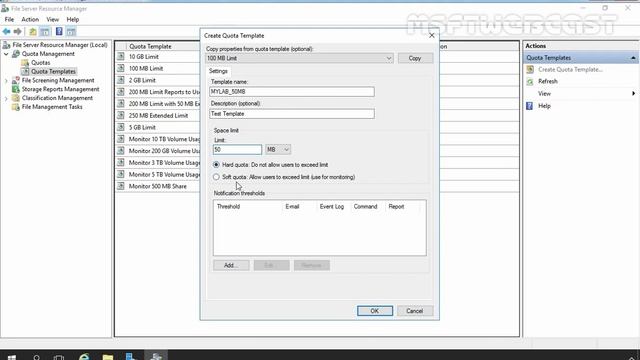
Task: Click the Copy button
Action: [415, 58]
